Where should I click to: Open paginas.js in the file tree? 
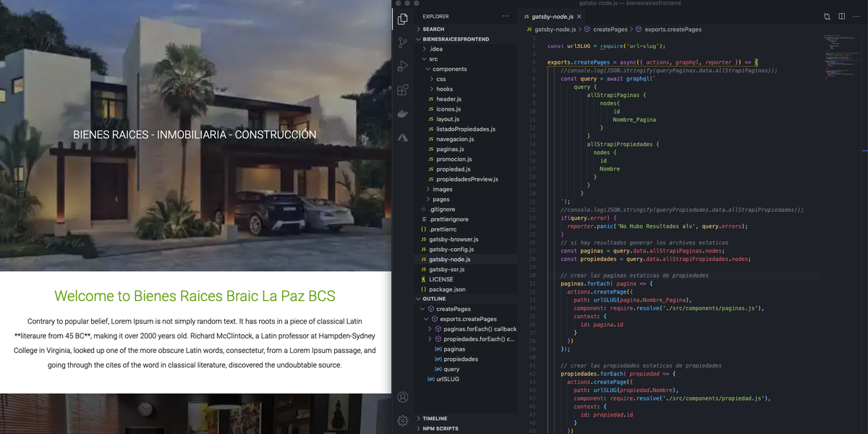467,149
